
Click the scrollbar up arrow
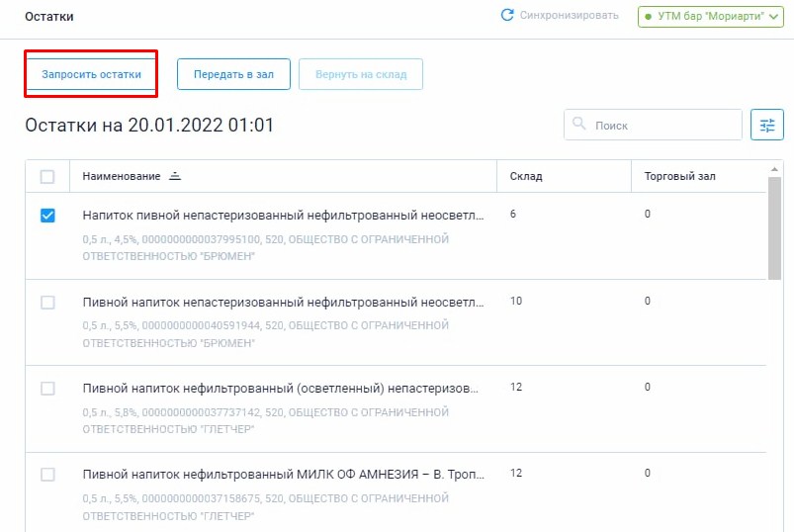(774, 169)
